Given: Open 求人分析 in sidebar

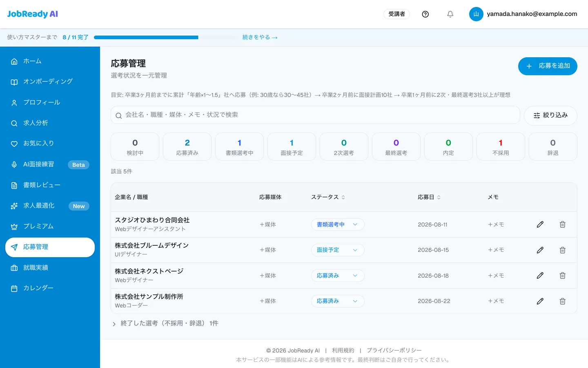Looking at the screenshot, I should pyautogui.click(x=50, y=123).
